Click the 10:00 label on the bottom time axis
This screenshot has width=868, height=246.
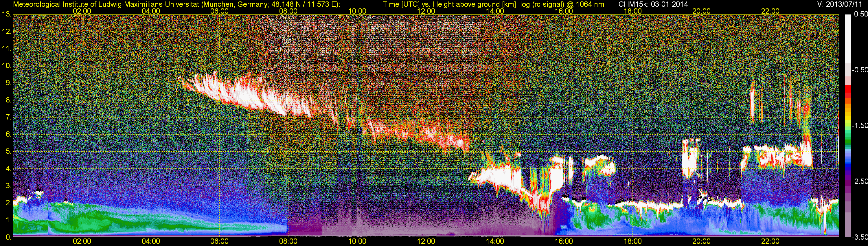click(x=357, y=242)
